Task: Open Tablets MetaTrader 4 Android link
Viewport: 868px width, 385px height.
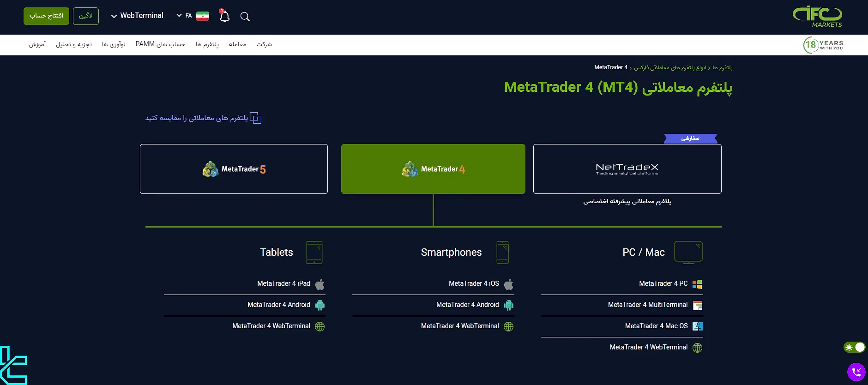Action: point(279,305)
